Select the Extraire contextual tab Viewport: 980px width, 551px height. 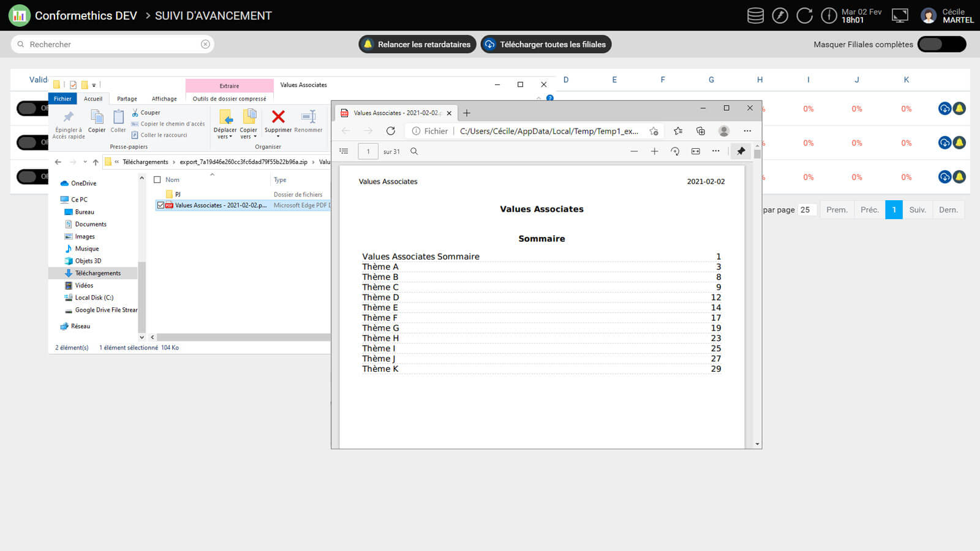coord(229,86)
